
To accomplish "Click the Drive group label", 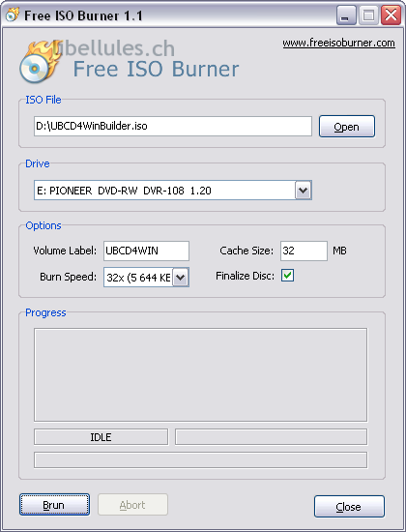I will tap(38, 163).
